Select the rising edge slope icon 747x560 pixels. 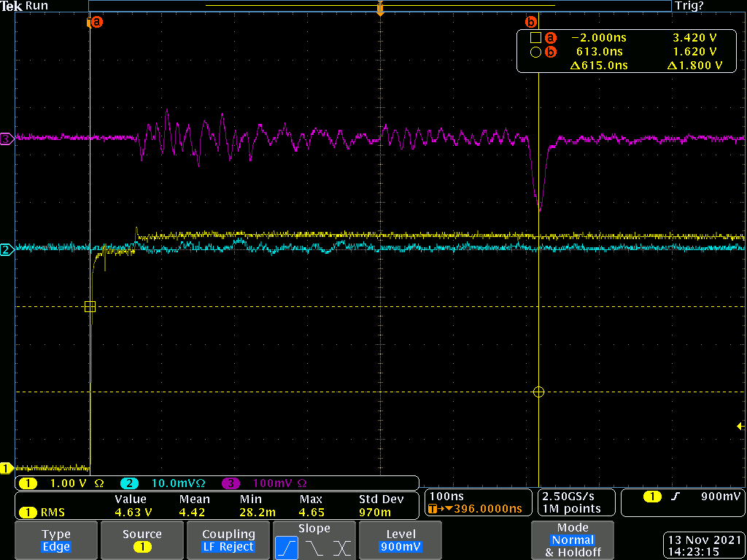click(287, 547)
